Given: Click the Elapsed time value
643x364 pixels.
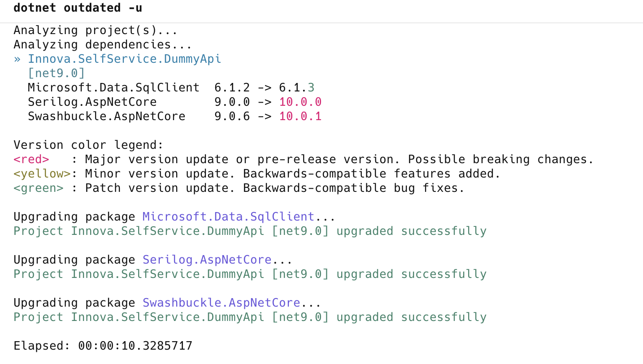Looking at the screenshot, I should (x=135, y=346).
